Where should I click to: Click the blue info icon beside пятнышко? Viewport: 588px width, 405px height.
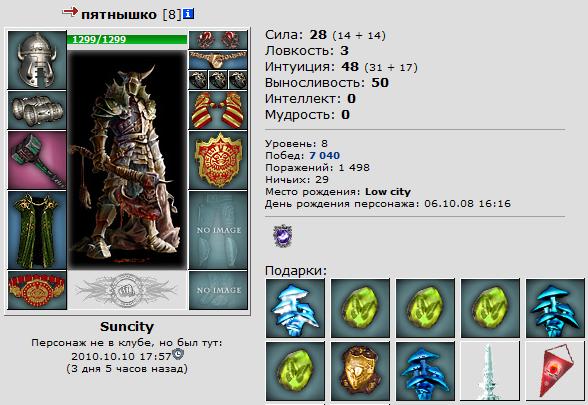pos(188,14)
